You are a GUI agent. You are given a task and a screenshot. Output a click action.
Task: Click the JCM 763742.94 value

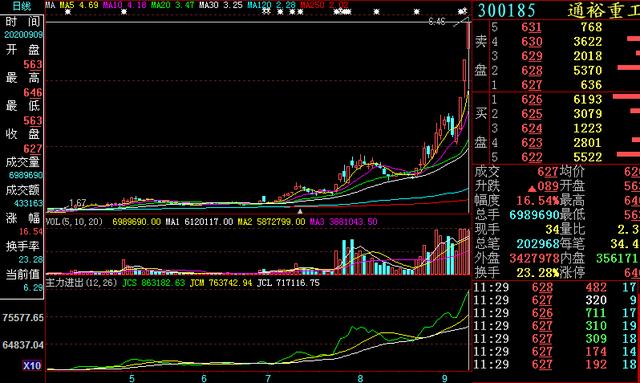click(x=221, y=283)
